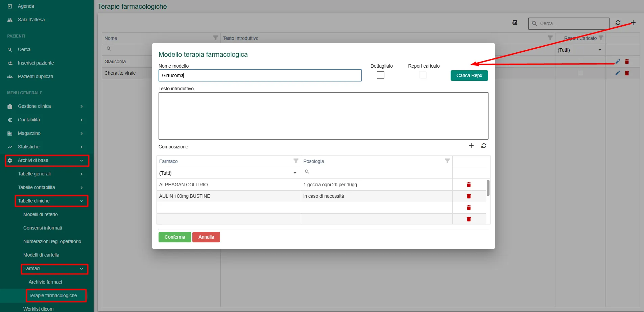Click Testo Introduttivo column filter icon

[x=550, y=38]
